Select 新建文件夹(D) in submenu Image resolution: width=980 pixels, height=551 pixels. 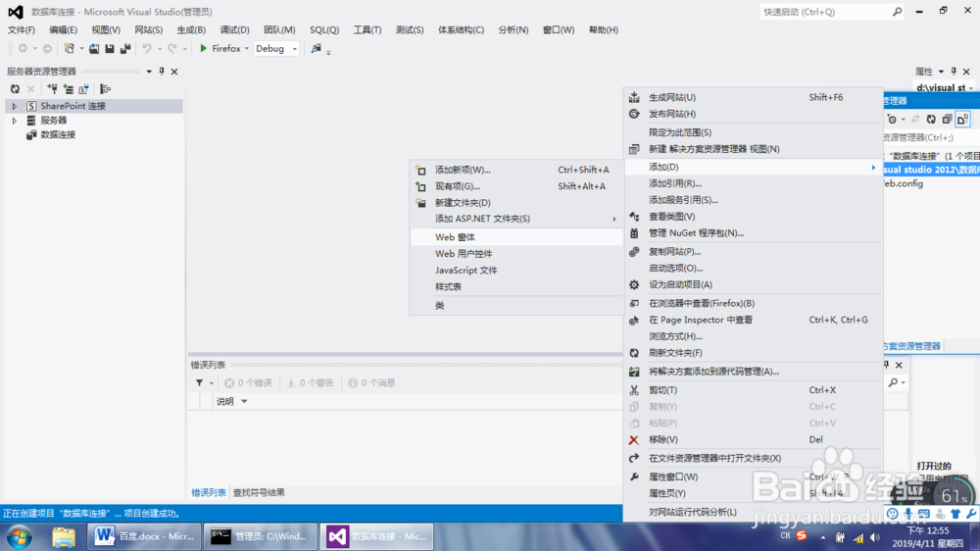point(516,203)
